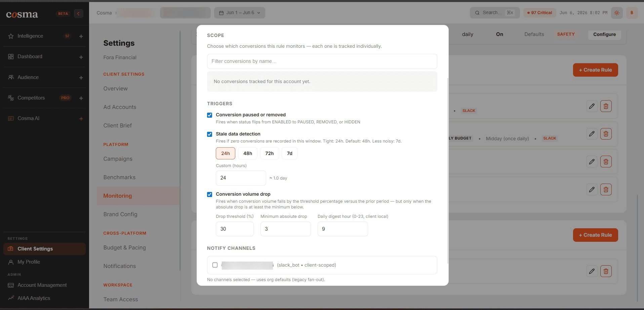Select the 7d stale window
644x310 pixels.
pyautogui.click(x=290, y=153)
